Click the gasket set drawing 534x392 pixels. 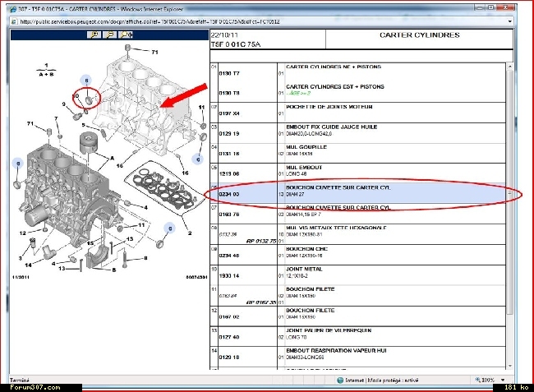coord(164,188)
